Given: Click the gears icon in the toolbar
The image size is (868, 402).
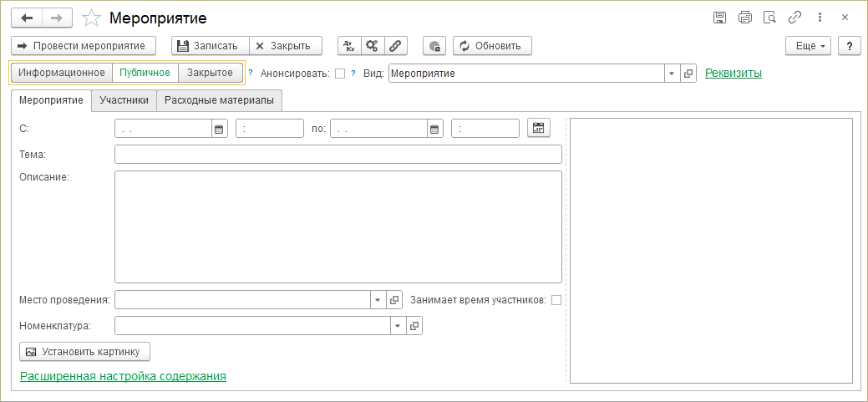Looking at the screenshot, I should click(372, 46).
